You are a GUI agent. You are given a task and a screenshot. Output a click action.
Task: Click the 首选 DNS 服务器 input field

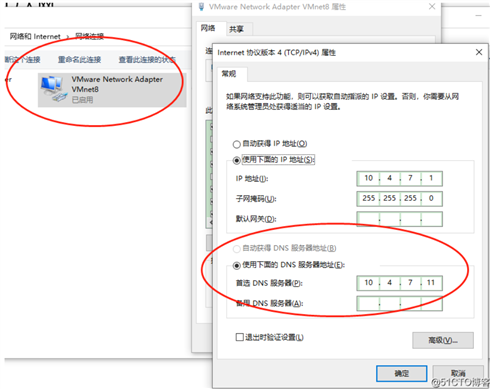[x=399, y=283]
